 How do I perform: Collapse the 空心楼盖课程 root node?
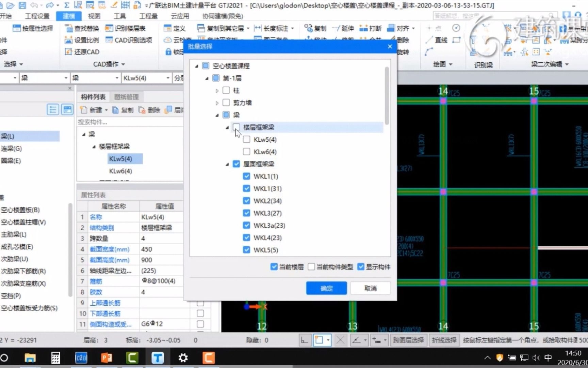tap(196, 66)
